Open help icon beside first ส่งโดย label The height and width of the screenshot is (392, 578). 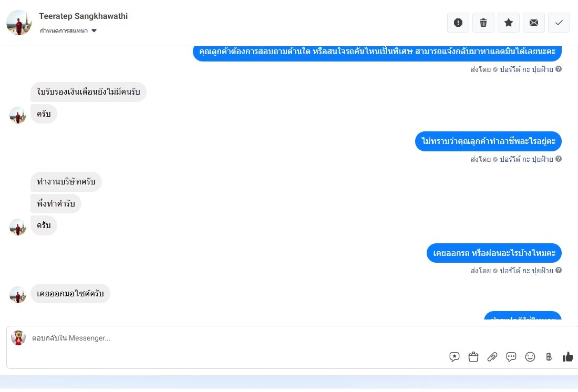559,69
